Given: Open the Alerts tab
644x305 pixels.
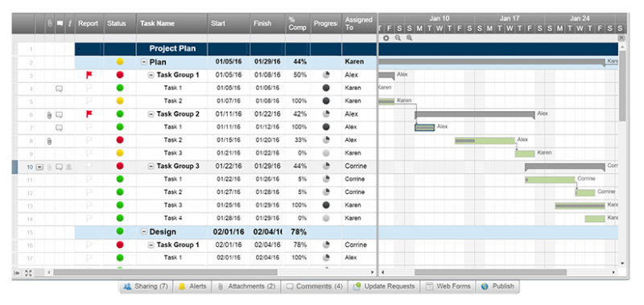Looking at the screenshot, I should pyautogui.click(x=192, y=286).
